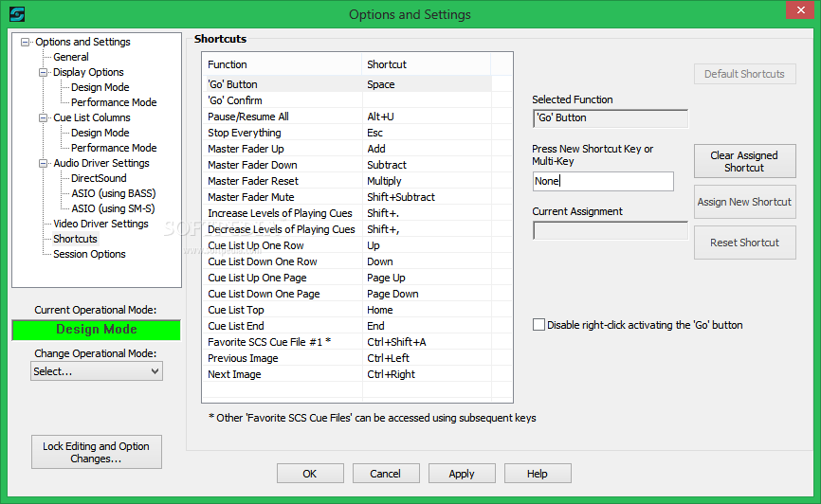The image size is (821, 504).
Task: Open Session Options in tree
Action: tap(89, 254)
